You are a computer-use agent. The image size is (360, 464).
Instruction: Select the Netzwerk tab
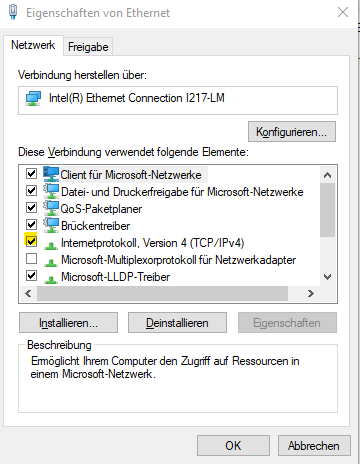pos(33,45)
